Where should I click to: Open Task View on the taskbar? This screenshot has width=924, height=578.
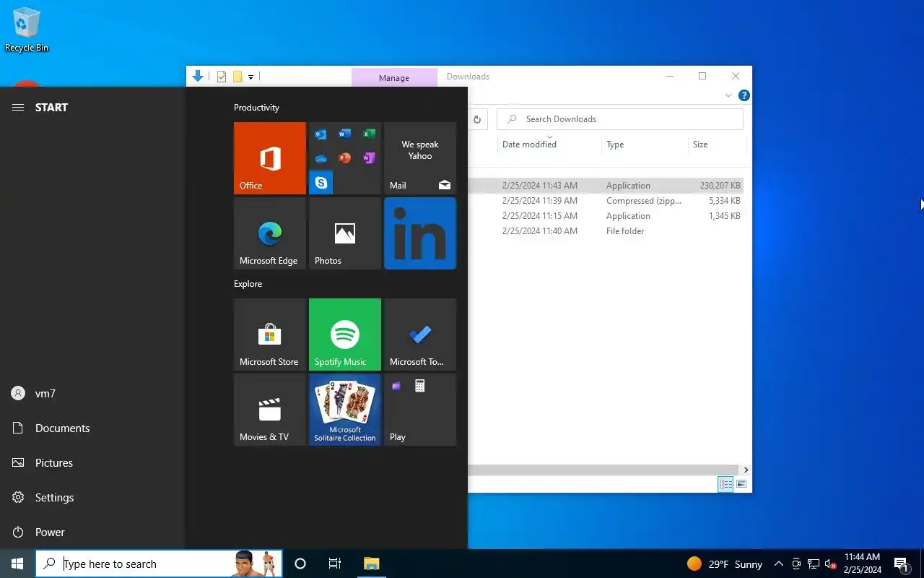coord(335,564)
